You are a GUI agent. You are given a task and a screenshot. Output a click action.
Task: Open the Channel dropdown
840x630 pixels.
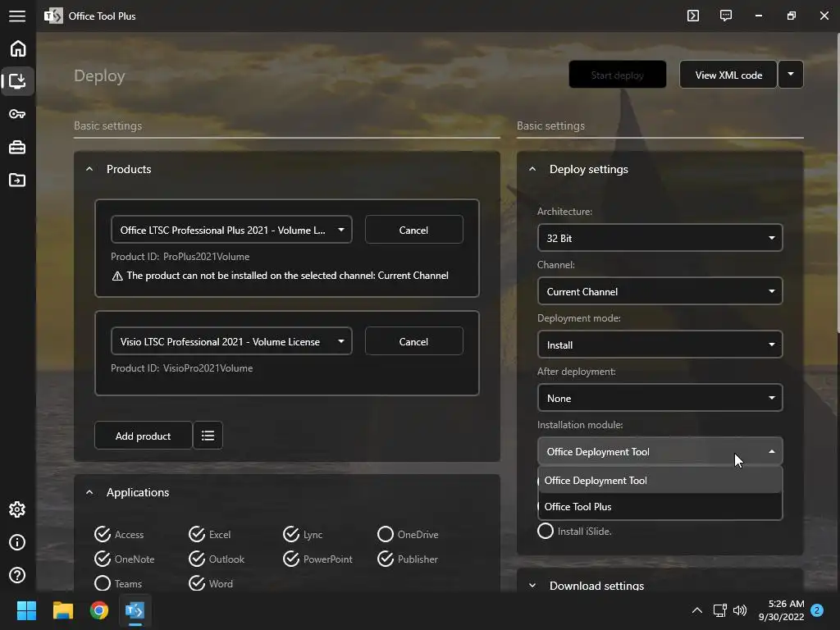(x=660, y=291)
